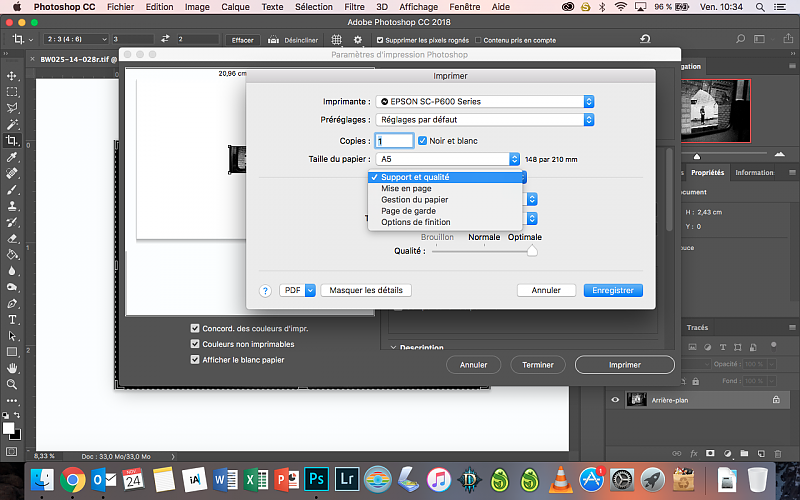Viewport: 800px width, 500px height.
Task: Click the help question mark button
Action: 266,290
